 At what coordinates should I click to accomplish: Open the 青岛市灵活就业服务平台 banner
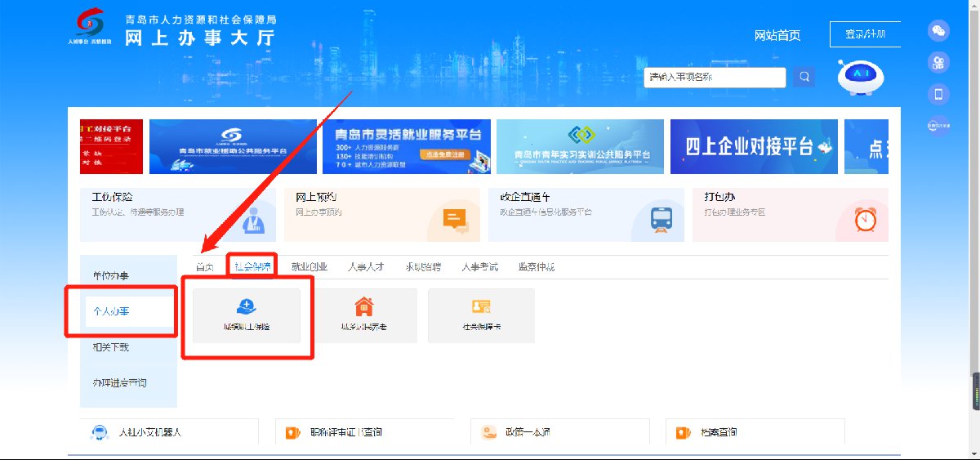(x=407, y=146)
